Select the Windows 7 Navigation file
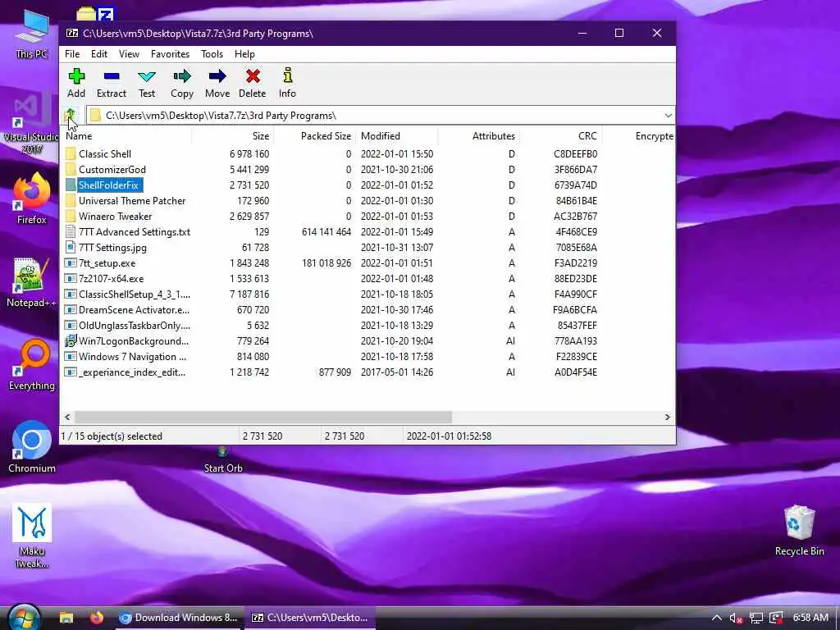The height and width of the screenshot is (630, 840). pyautogui.click(x=132, y=356)
